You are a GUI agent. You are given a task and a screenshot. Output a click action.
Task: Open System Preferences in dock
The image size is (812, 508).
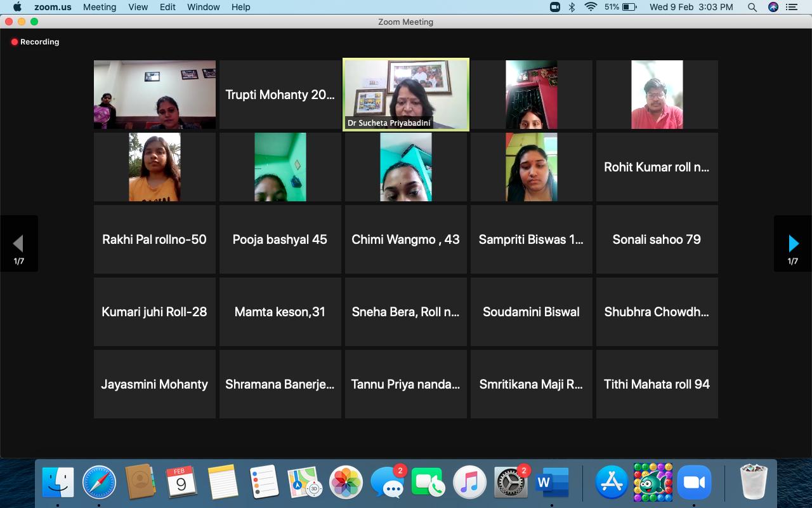click(510, 483)
